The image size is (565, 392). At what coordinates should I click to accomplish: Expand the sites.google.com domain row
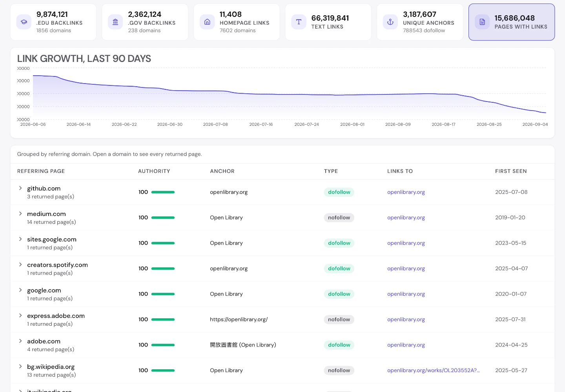point(20,239)
